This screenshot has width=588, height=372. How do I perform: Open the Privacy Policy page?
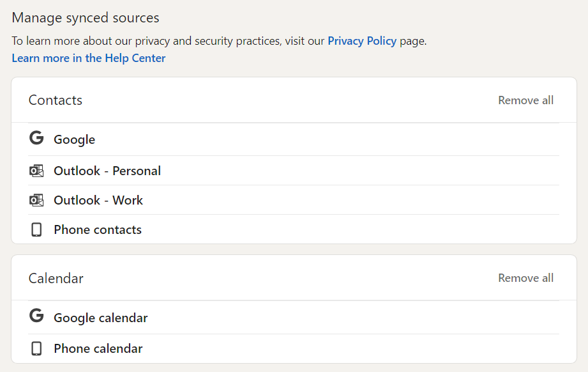(362, 40)
